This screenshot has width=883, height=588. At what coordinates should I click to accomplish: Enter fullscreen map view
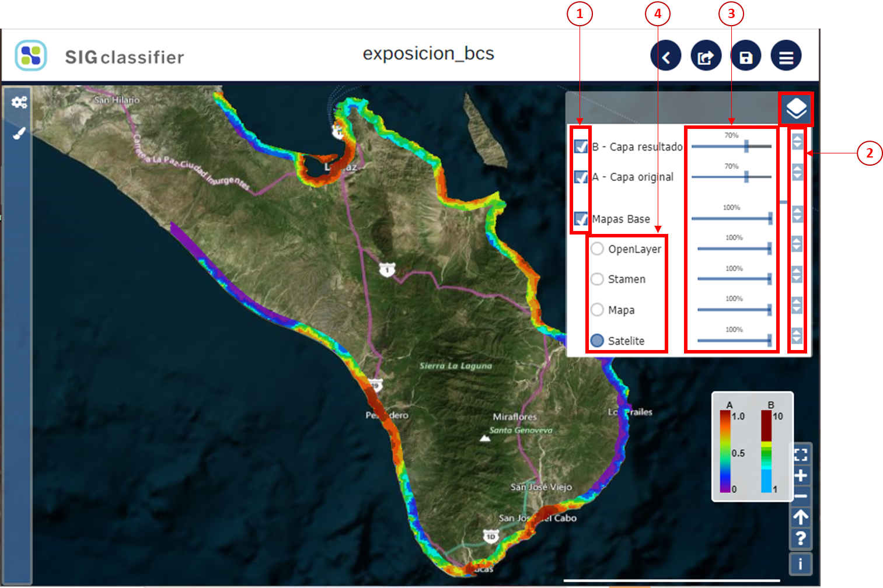(x=801, y=454)
